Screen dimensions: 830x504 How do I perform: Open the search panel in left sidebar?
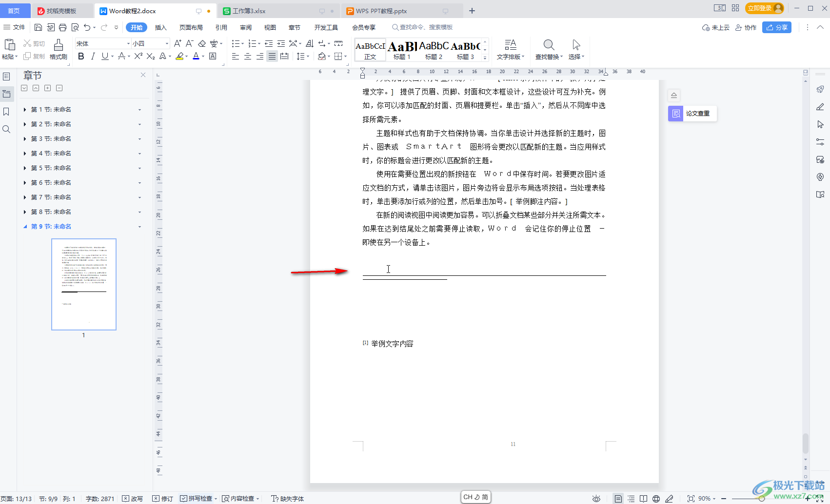tap(6, 129)
